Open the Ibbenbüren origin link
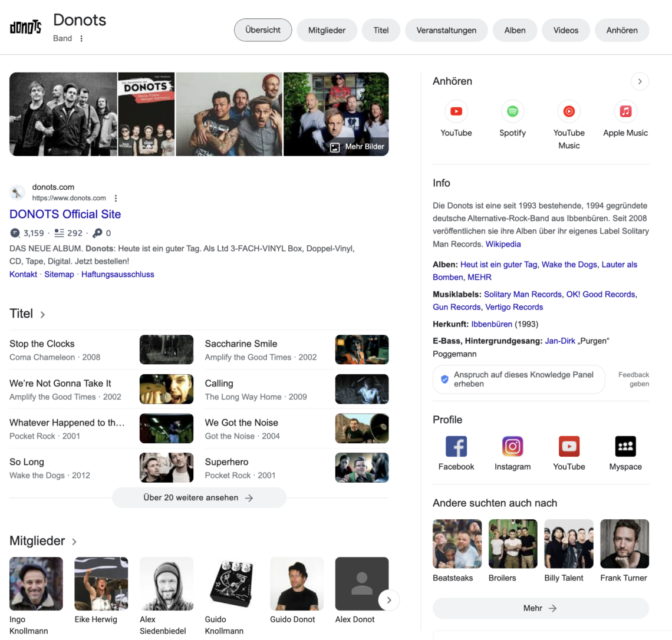Viewport: 672px width, 640px height. click(x=492, y=324)
